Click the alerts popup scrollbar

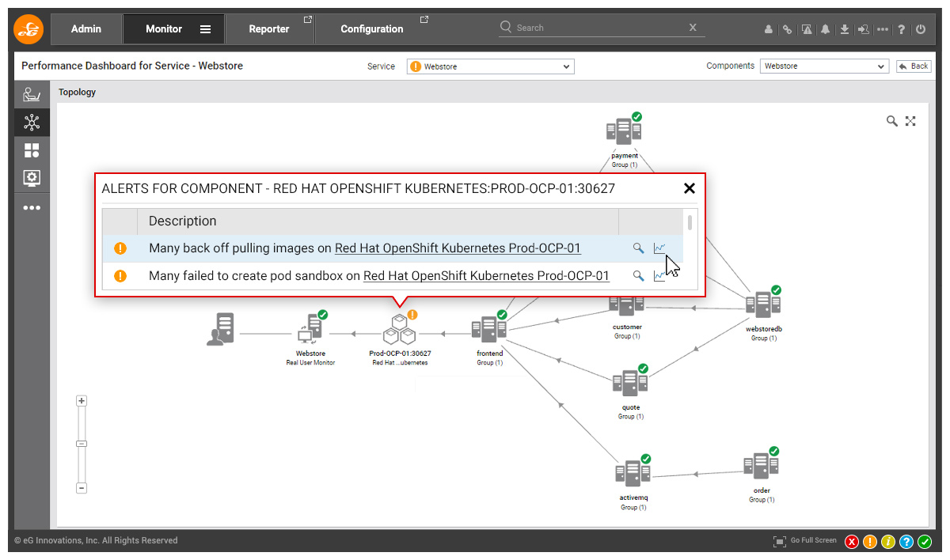tap(690, 222)
